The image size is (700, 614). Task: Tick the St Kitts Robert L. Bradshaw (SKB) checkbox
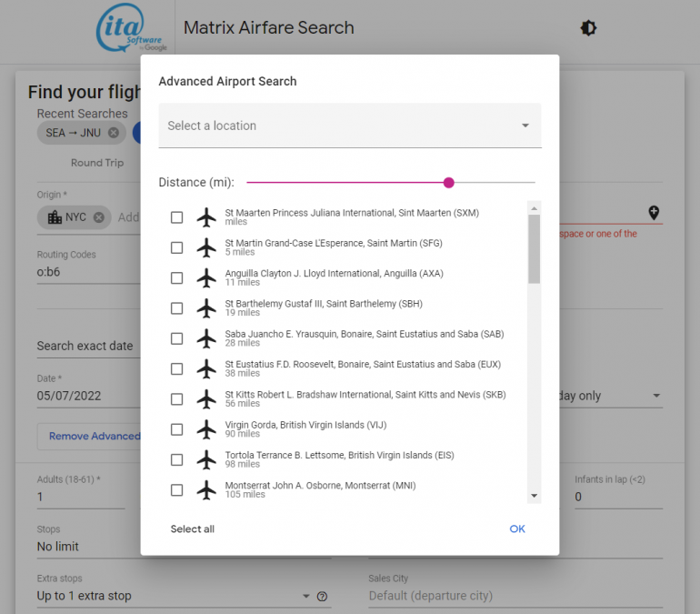tap(176, 399)
